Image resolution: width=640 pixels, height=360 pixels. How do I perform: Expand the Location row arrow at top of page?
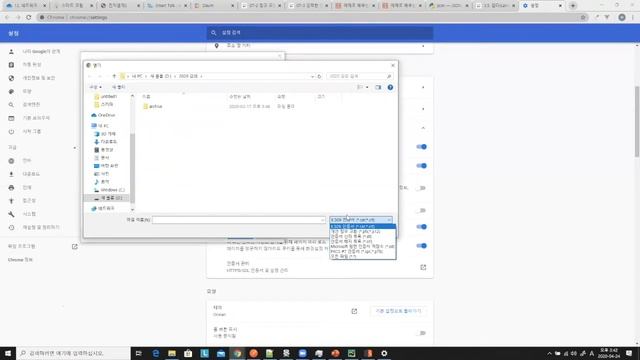(x=423, y=46)
